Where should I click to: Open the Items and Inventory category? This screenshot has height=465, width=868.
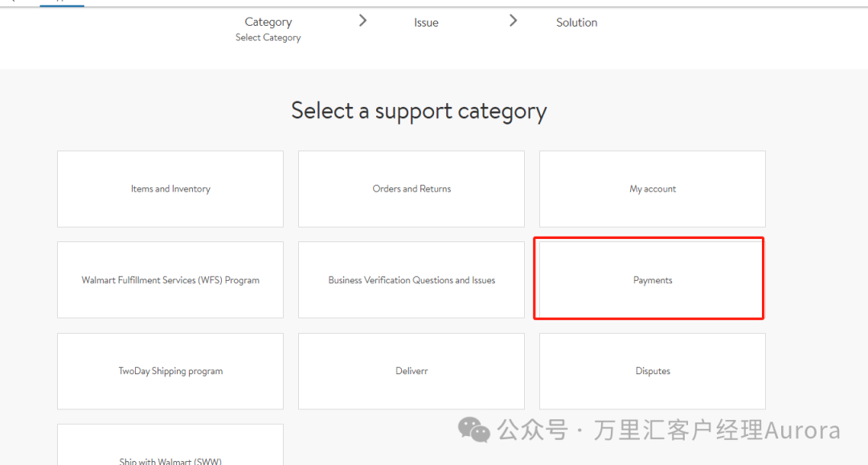170,189
